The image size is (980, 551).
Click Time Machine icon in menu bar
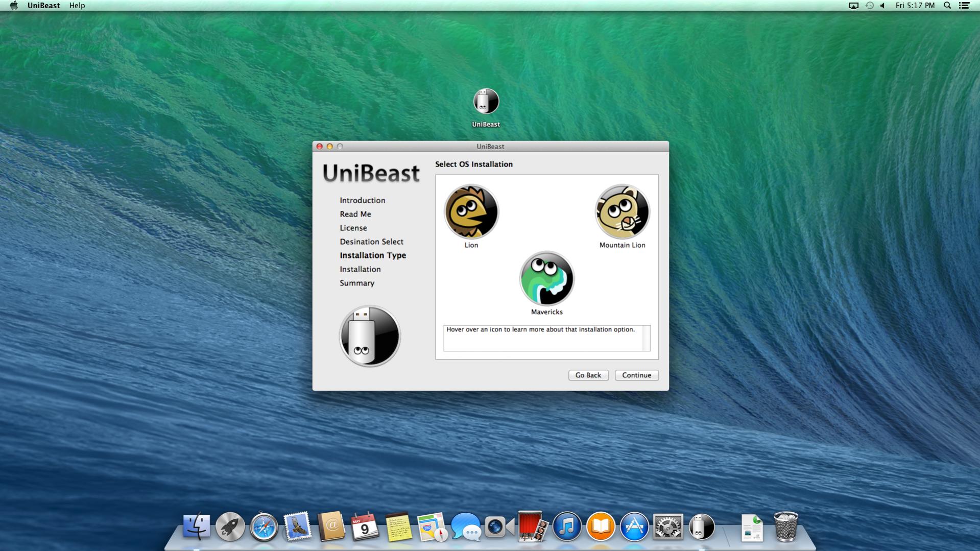pyautogui.click(x=869, y=6)
